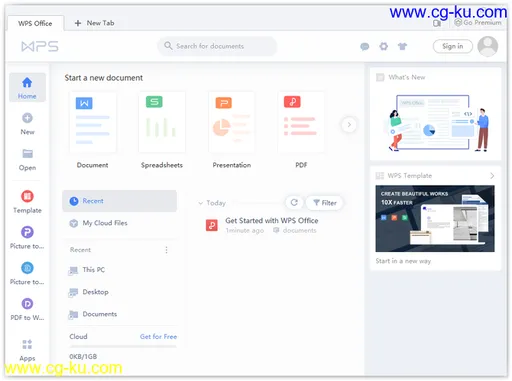Click the WPS logo

click(40, 46)
